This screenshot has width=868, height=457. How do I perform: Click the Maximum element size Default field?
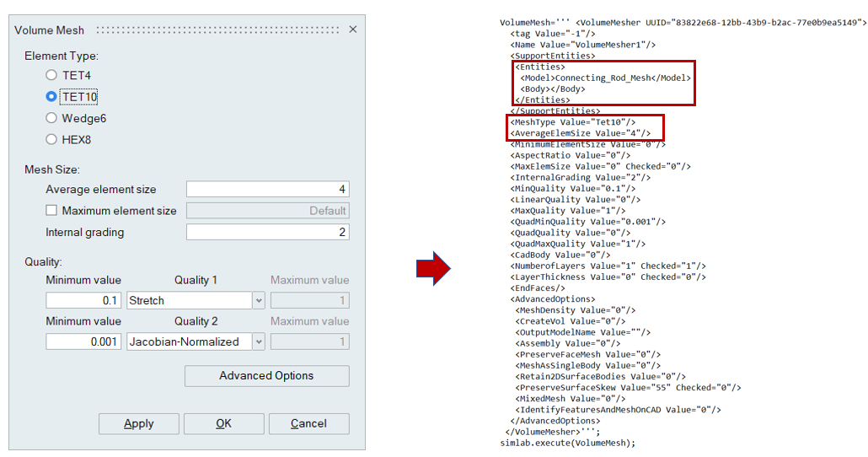(x=267, y=211)
